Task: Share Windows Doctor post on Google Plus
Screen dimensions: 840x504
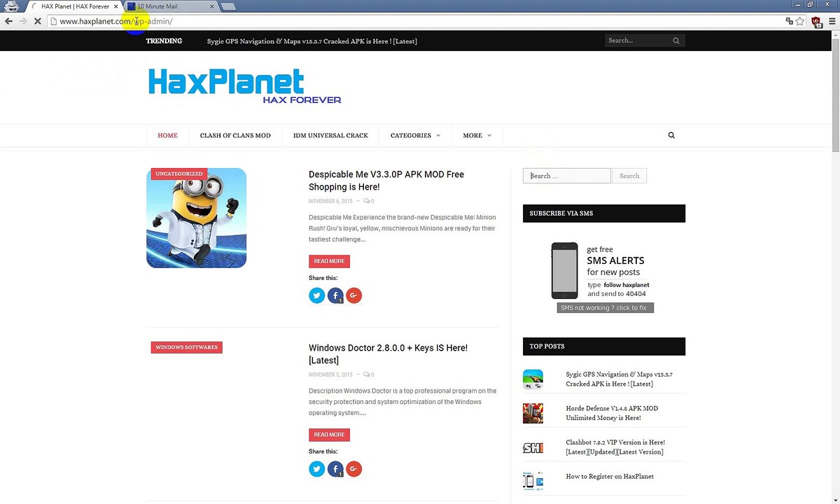Action: tap(353, 469)
